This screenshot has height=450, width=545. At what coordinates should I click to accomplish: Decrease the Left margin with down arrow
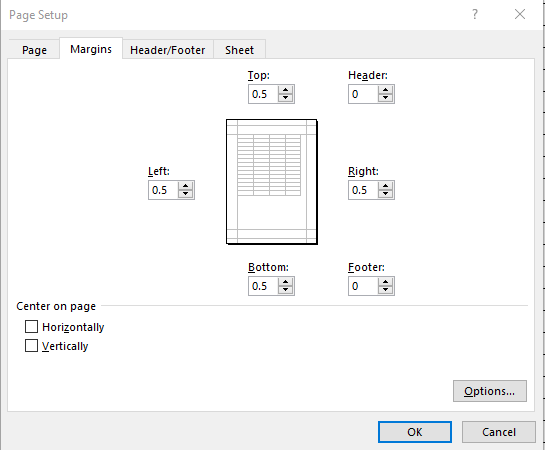click(186, 194)
